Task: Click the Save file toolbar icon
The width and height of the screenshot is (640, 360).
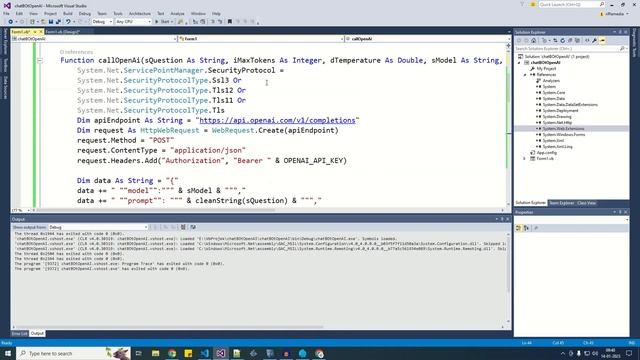Action: (51, 22)
